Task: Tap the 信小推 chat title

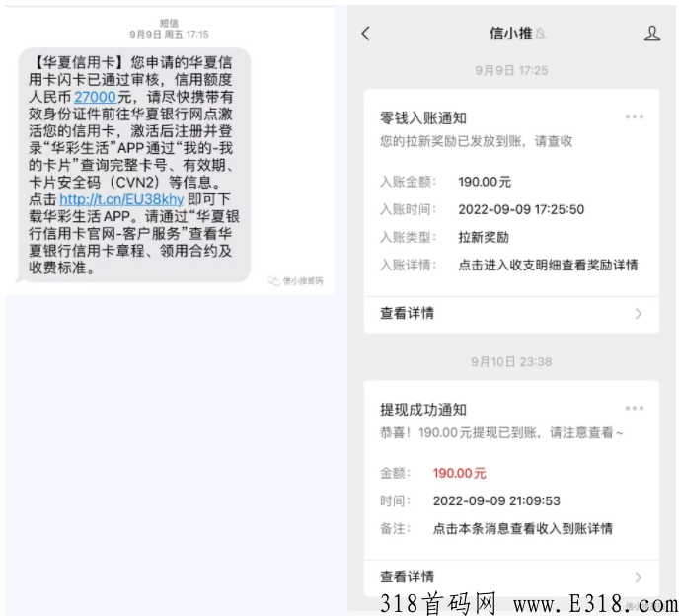Action: [510, 34]
